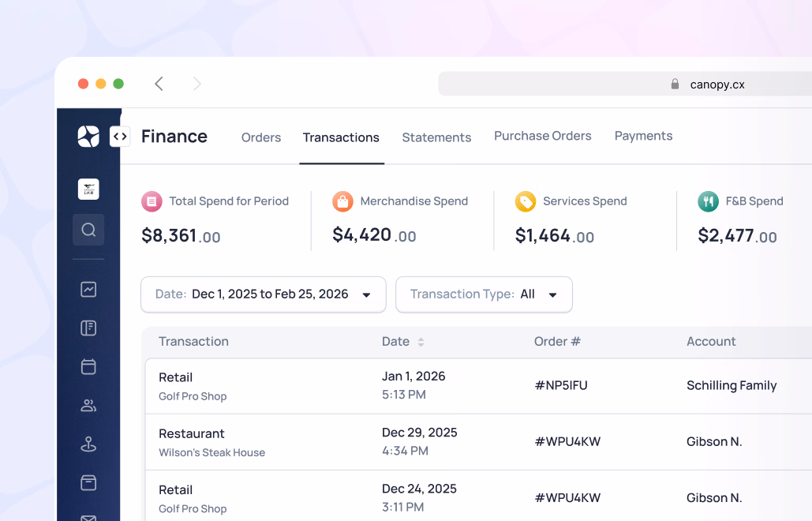Image resolution: width=812 pixels, height=521 pixels.
Task: Click the $4,420.00 merchandise spend value
Action: pyautogui.click(x=374, y=235)
